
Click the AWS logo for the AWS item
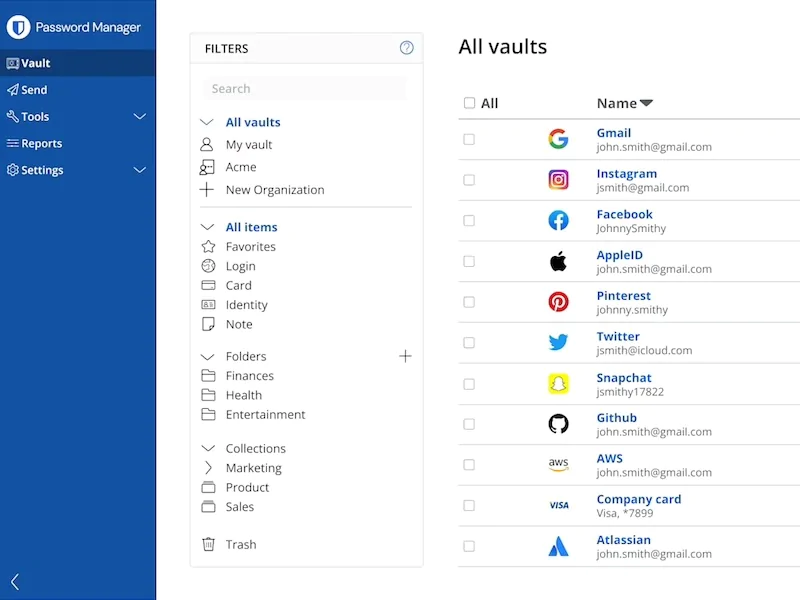coord(558,465)
